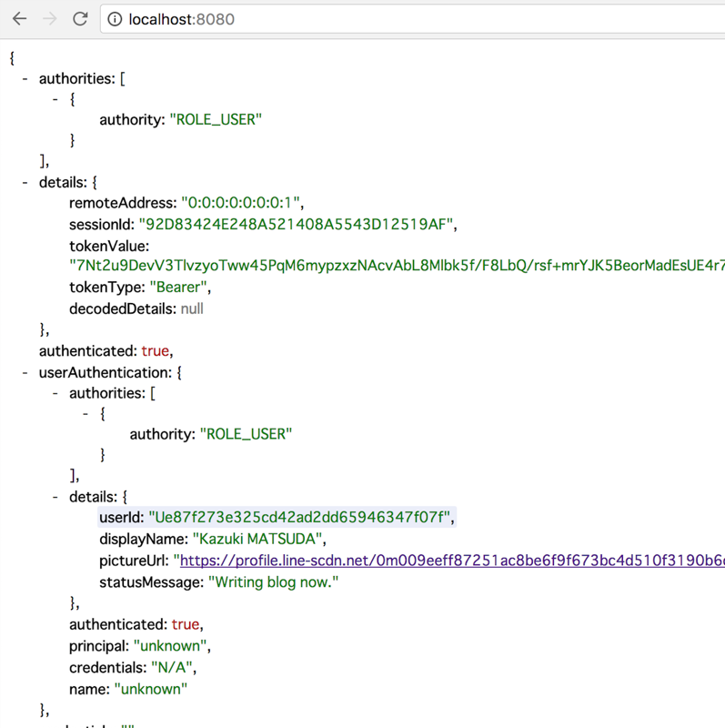This screenshot has height=728, width=725.
Task: Collapse the details object containing remoteAddress
Action: click(25, 183)
